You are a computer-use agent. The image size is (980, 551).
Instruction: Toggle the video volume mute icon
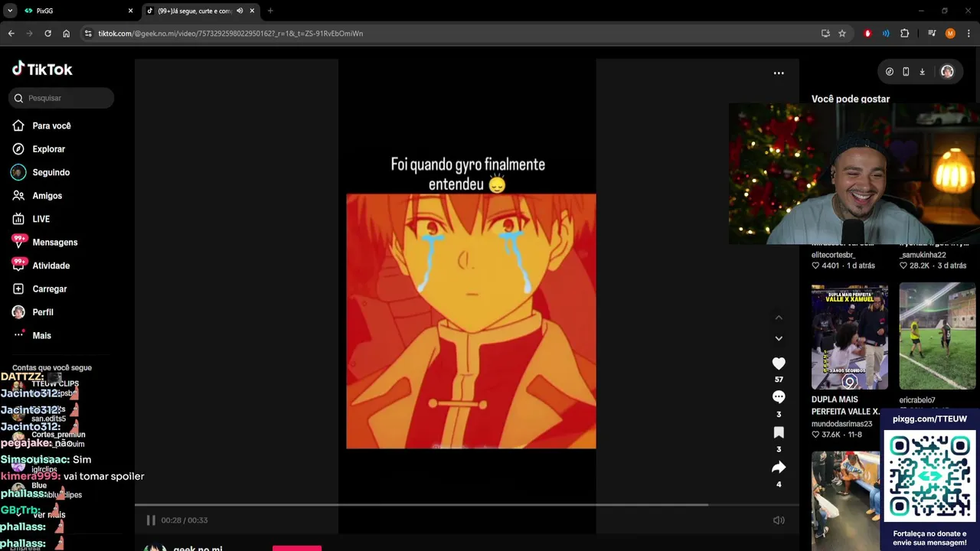tap(779, 520)
